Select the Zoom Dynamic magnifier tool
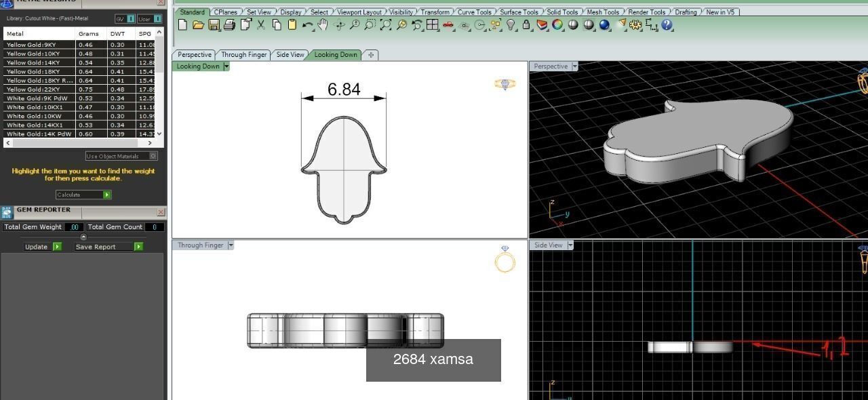The width and height of the screenshot is (868, 400). 355,25
